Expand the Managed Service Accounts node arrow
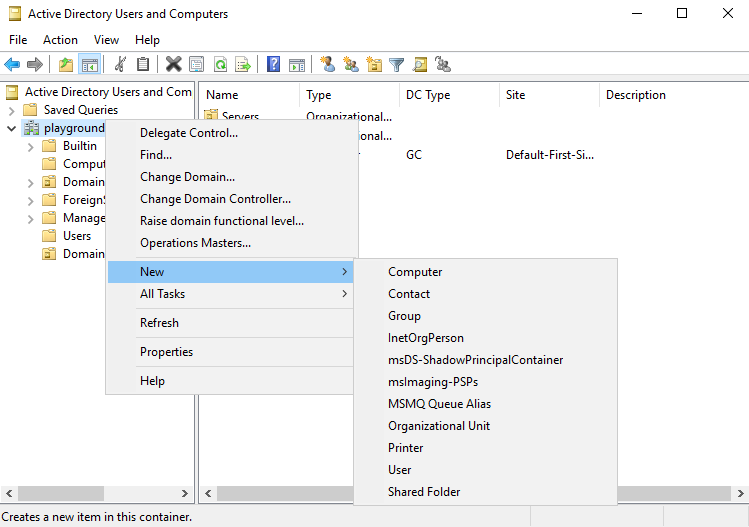This screenshot has height=527, width=749. 31,219
